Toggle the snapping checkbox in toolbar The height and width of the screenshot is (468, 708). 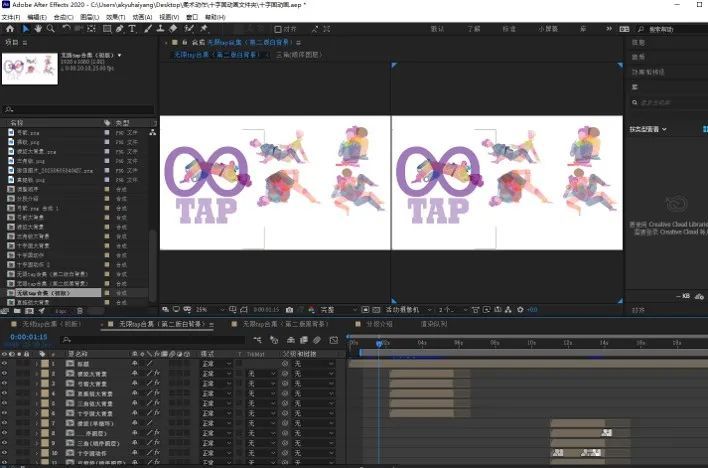click(x=278, y=29)
